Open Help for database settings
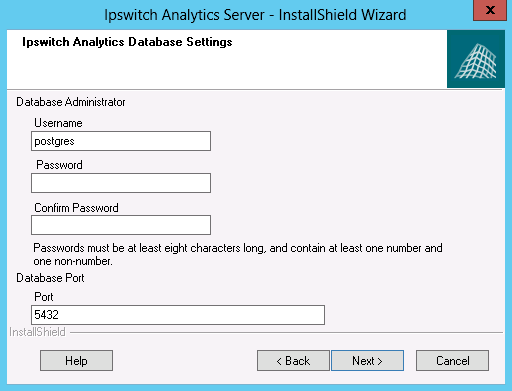This screenshot has height=391, width=512. coord(76,361)
